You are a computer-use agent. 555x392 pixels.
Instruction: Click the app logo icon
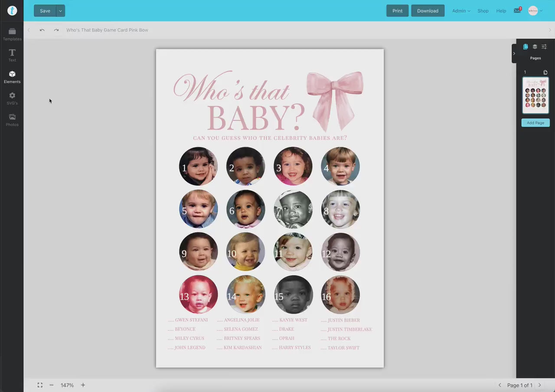[12, 11]
